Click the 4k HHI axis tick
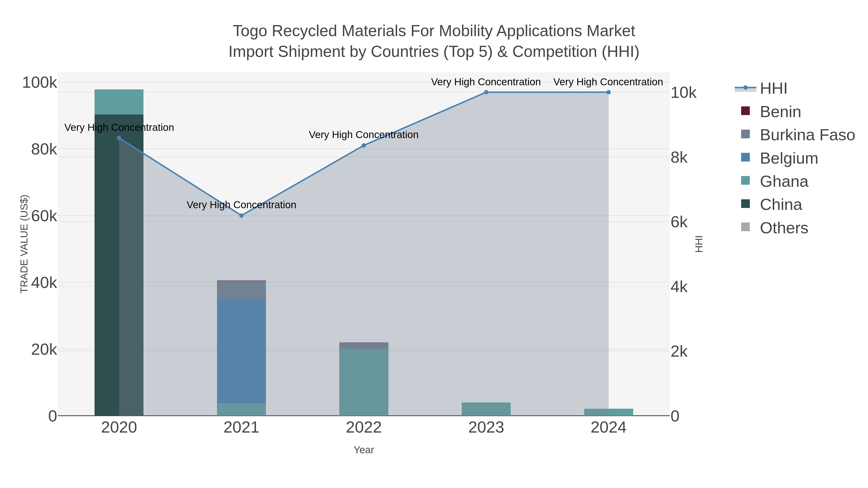This screenshot has height=488, width=868. 679,287
